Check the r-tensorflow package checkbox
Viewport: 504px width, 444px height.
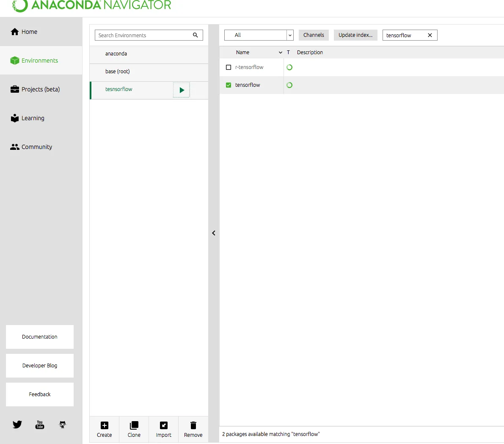229,67
